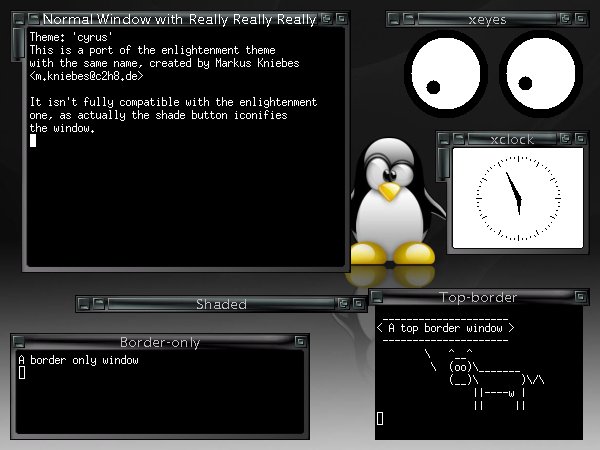
Task: Click the rightmost square button on Normal Window title bar
Action: click(342, 19)
